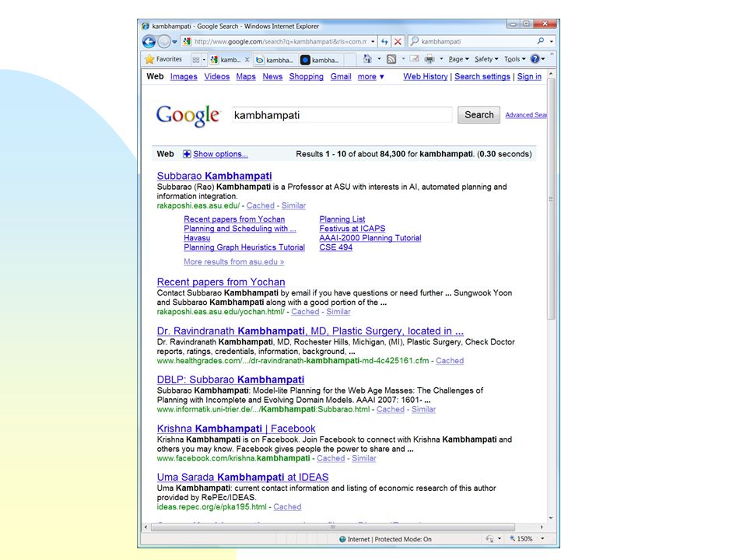Image resolution: width=747 pixels, height=560 pixels.
Task: Click the Sign in link
Action: click(529, 77)
